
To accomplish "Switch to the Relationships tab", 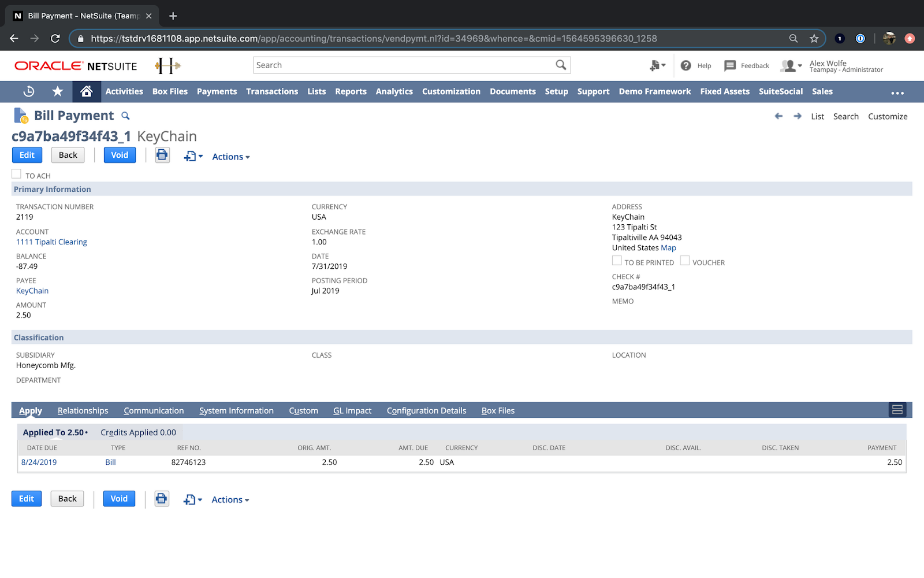I will coord(83,410).
